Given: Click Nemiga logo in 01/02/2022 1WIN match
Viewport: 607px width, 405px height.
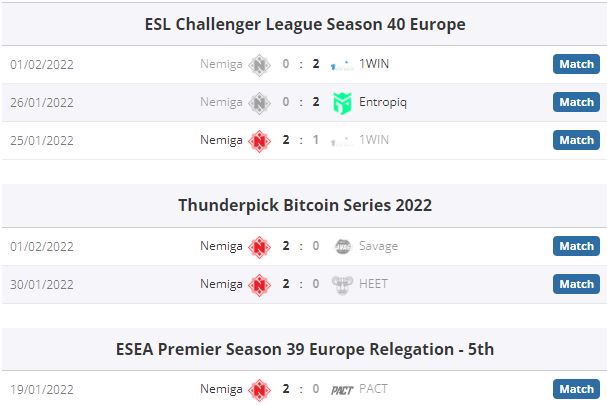Looking at the screenshot, I should [259, 65].
